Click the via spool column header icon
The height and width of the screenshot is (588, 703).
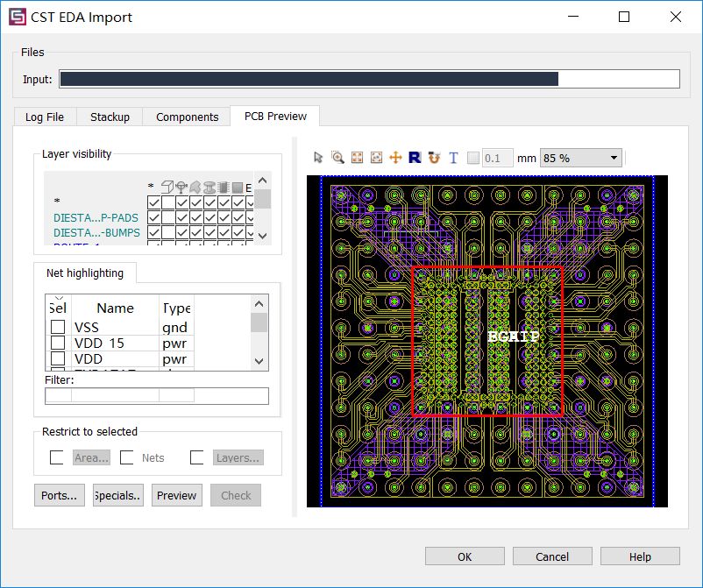pyautogui.click(x=209, y=187)
